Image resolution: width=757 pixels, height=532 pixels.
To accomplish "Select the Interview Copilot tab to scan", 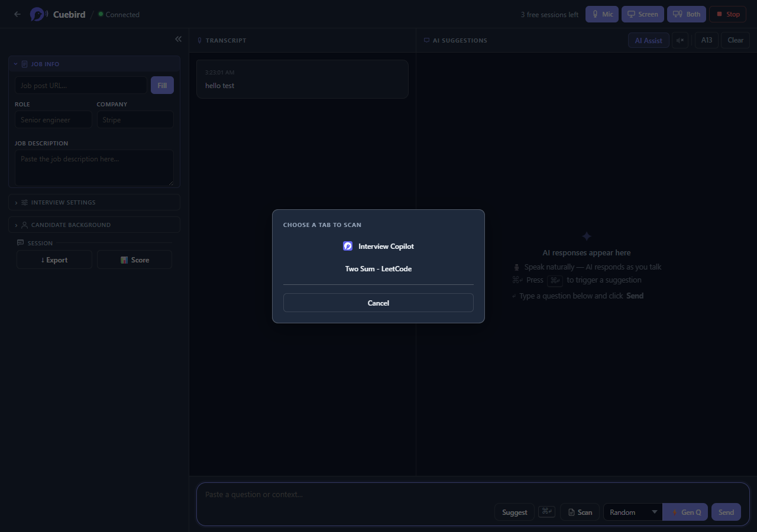I will (x=378, y=246).
